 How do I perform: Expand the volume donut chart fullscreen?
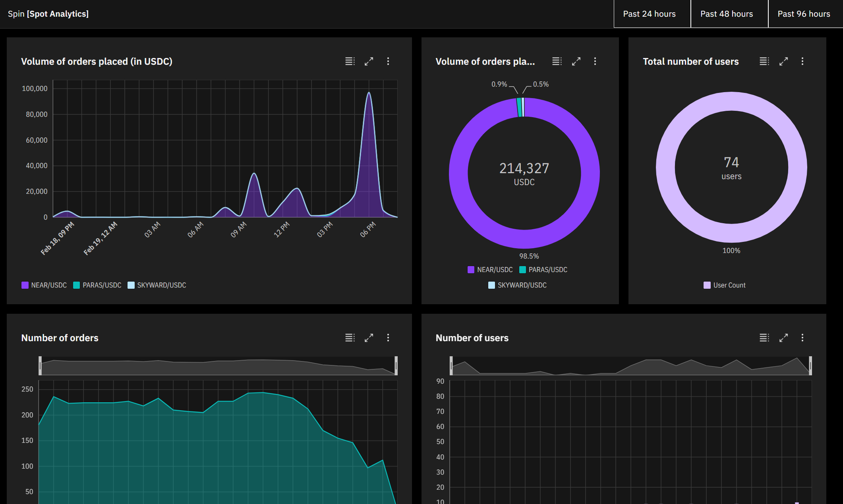[x=576, y=61]
